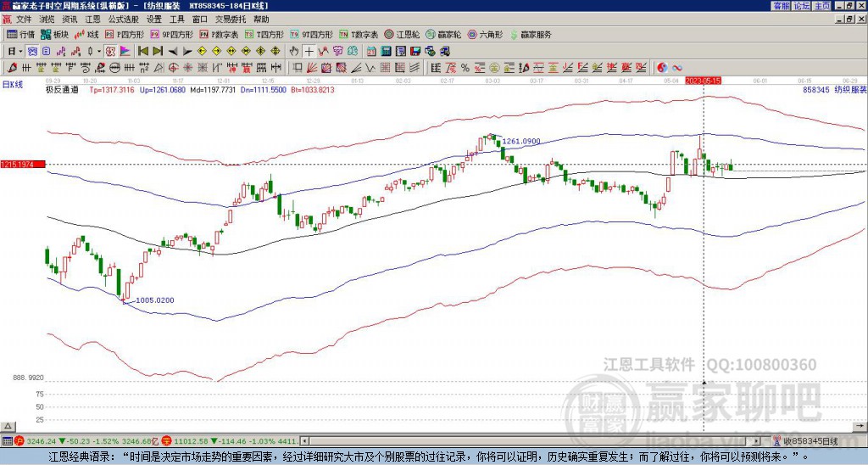Open 客服 customer service link
The height and width of the screenshot is (465, 868).
point(781,6)
